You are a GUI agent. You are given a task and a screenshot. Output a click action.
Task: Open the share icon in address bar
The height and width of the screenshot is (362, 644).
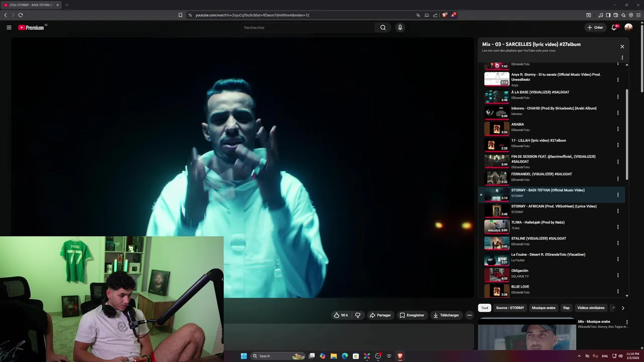[435, 15]
